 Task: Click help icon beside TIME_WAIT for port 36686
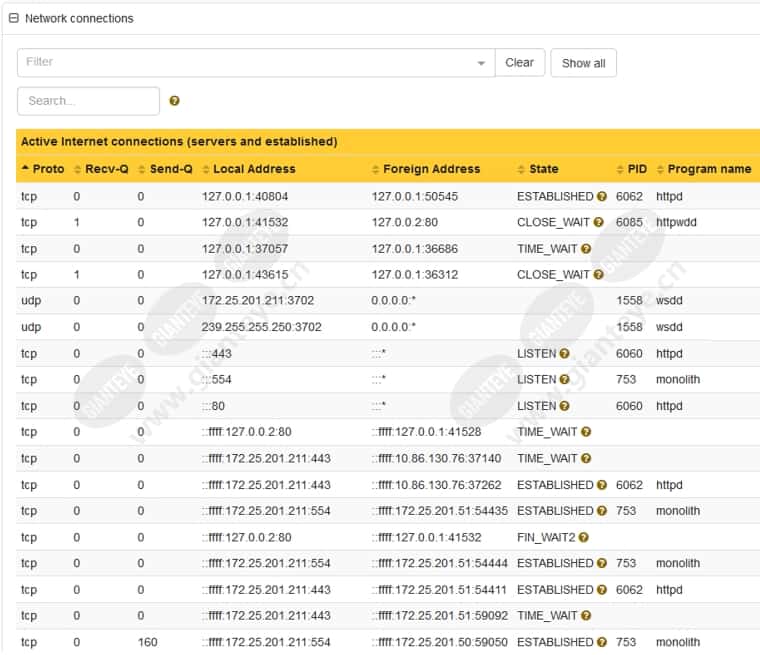[x=586, y=249]
